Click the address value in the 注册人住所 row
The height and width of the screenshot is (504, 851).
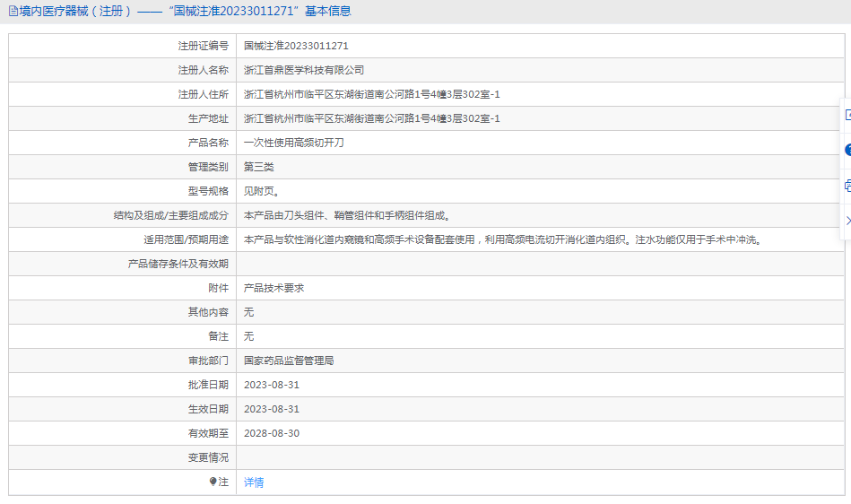[372, 94]
